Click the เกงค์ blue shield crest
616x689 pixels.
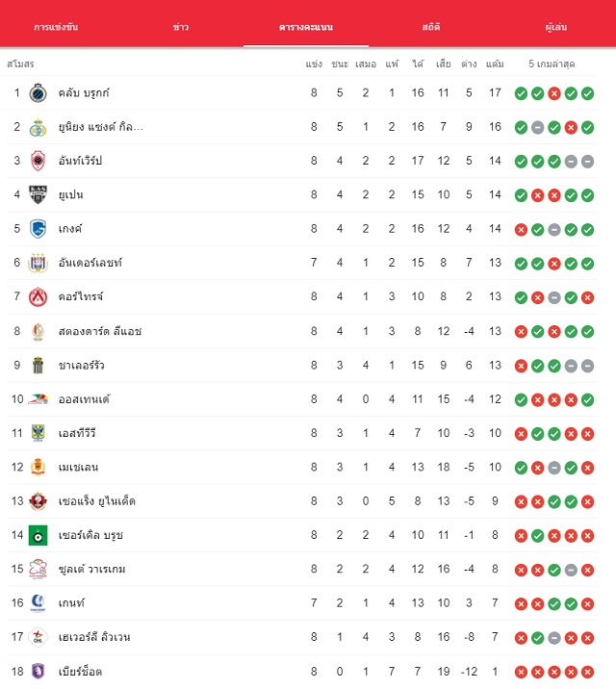(38, 229)
